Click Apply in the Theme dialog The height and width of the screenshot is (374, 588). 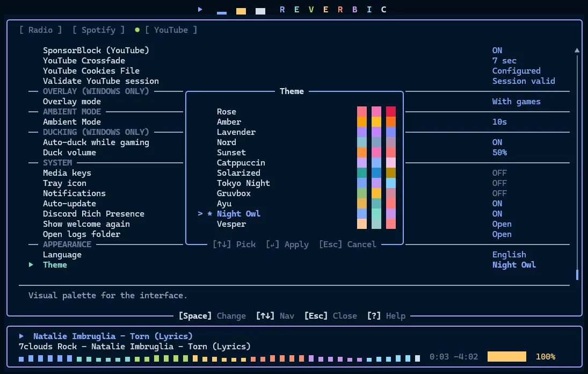coord(287,244)
